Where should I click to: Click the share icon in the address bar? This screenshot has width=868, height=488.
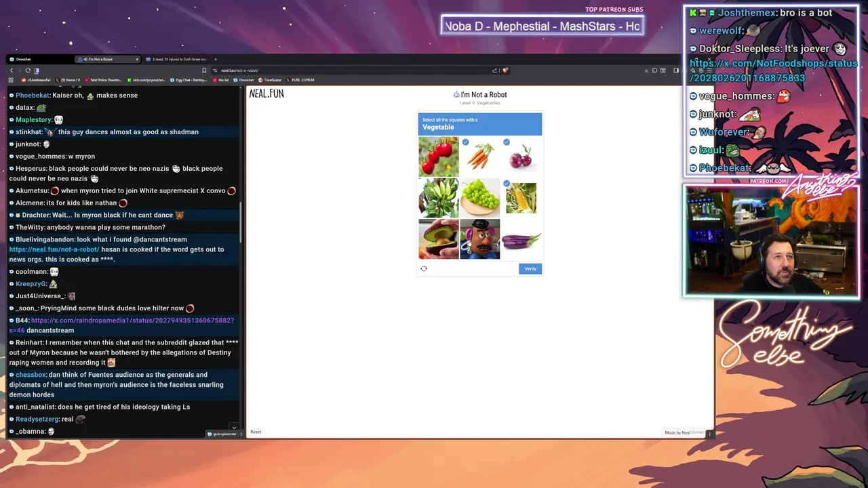495,70
